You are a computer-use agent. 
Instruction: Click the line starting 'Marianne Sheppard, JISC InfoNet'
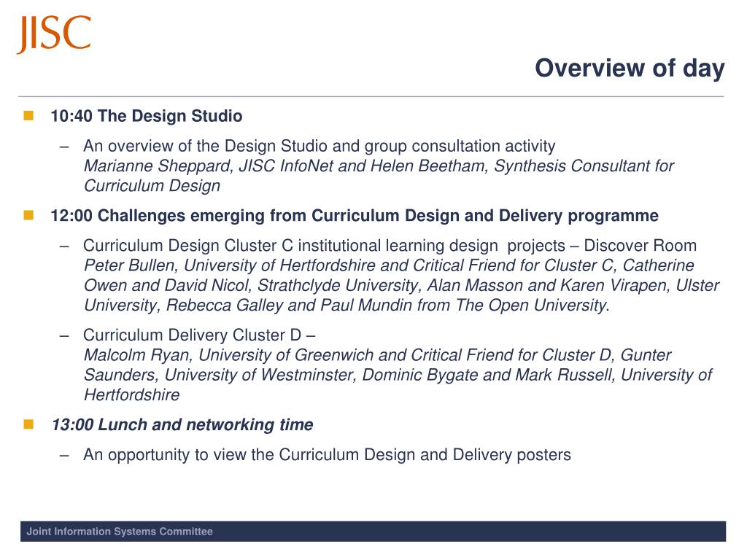379,166
